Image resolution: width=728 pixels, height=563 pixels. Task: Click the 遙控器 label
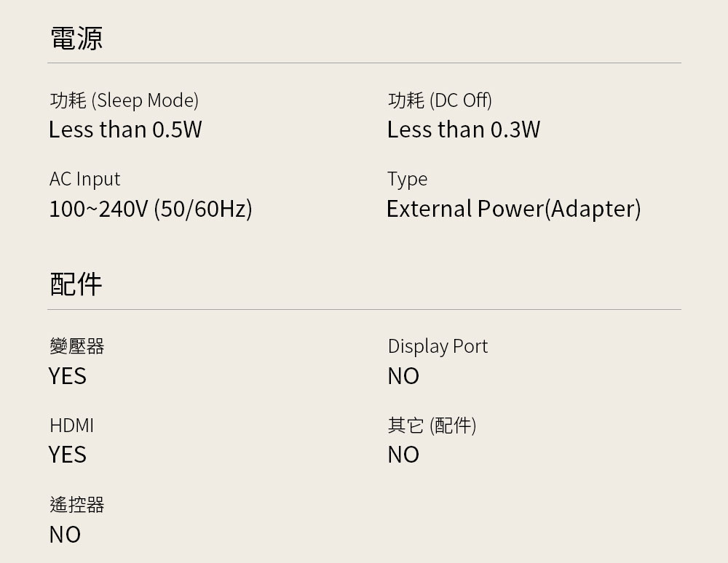point(77,505)
